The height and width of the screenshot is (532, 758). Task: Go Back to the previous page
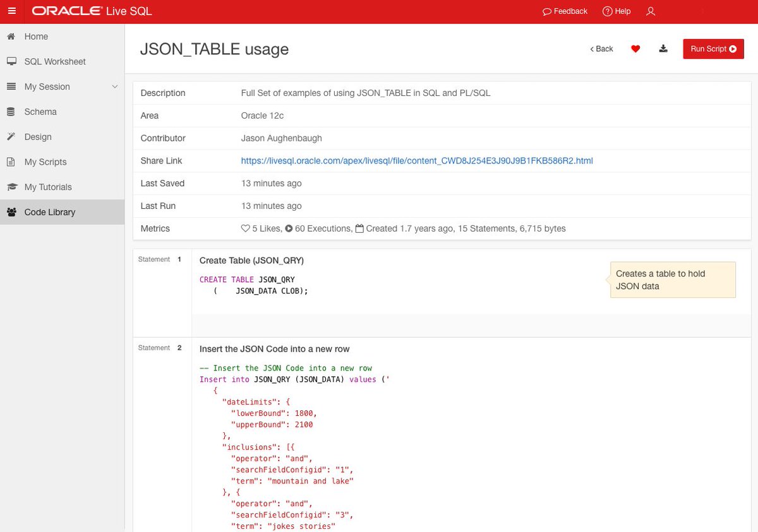click(x=602, y=49)
